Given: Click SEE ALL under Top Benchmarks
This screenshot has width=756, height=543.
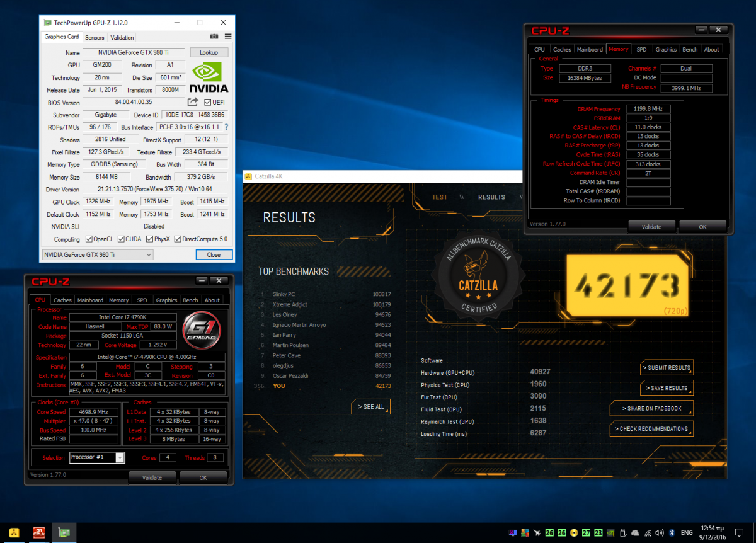Looking at the screenshot, I should point(371,406).
